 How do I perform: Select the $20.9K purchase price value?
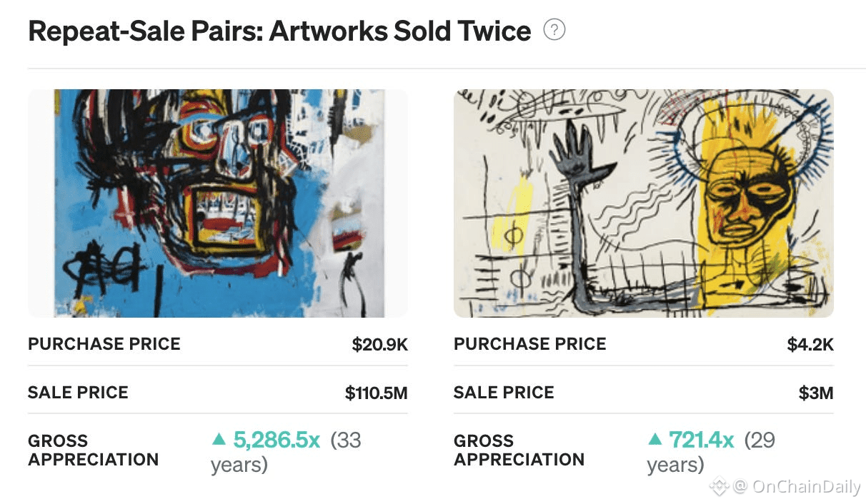pos(379,345)
